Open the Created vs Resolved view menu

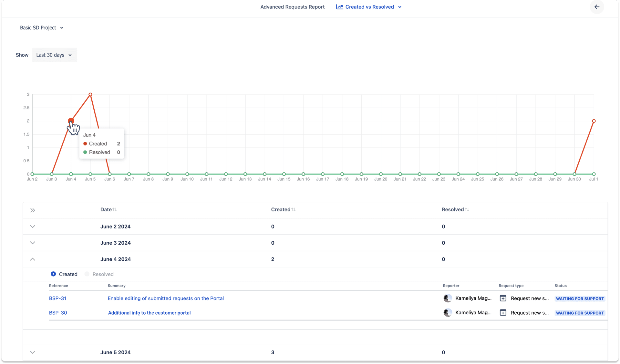(400, 7)
